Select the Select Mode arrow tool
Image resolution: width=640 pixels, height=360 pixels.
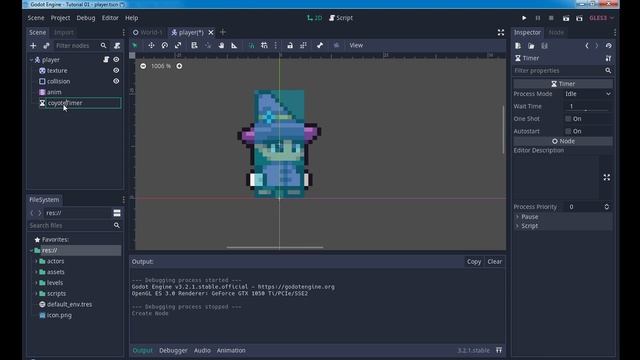[x=135, y=45]
